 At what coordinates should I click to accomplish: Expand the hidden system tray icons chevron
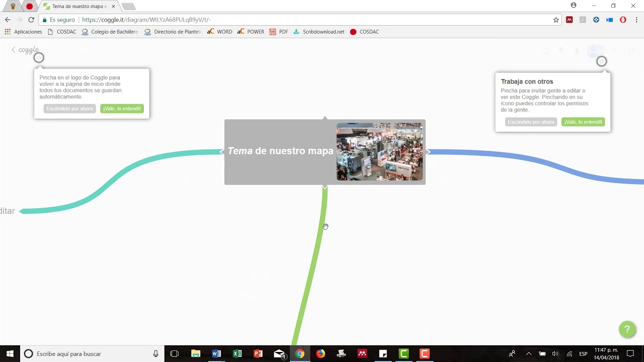click(529, 354)
